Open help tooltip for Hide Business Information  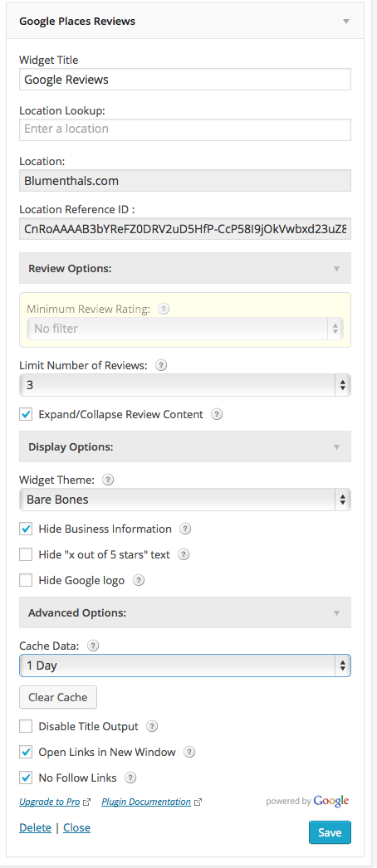tap(185, 529)
